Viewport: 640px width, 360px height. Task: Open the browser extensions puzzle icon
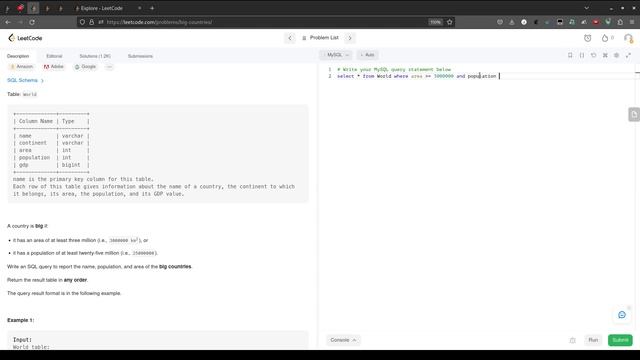[x=620, y=22]
